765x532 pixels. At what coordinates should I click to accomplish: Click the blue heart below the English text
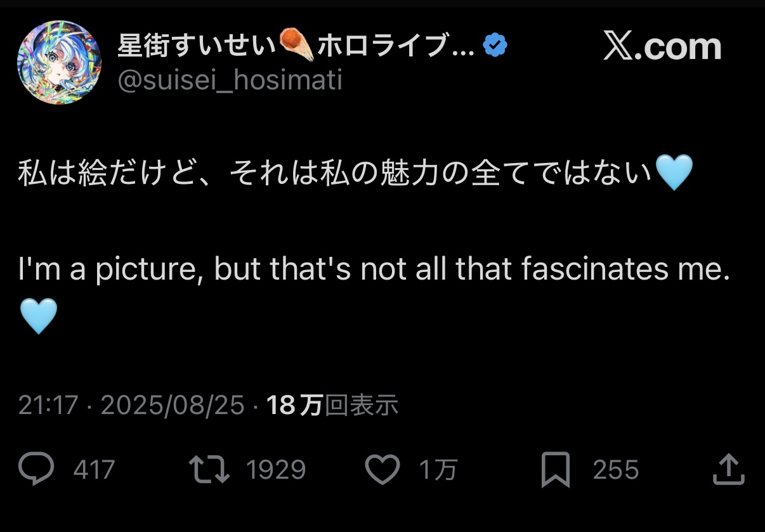(x=39, y=316)
